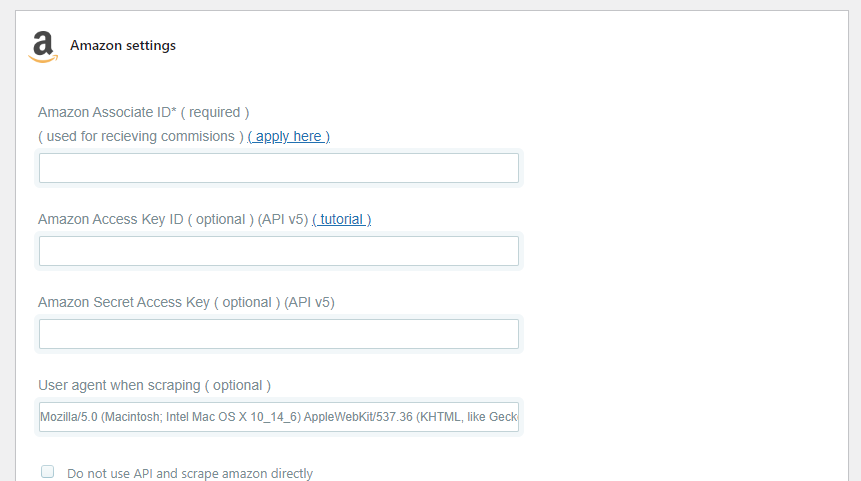Click (API v5) text beside Secret Access Key
The width and height of the screenshot is (861, 481).
click(x=309, y=302)
